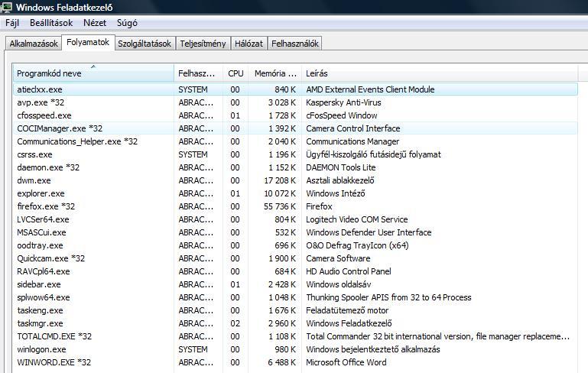Screen dimensions: 588x373
Task: Switch to the Alkalmazások tab
Action: 34,44
